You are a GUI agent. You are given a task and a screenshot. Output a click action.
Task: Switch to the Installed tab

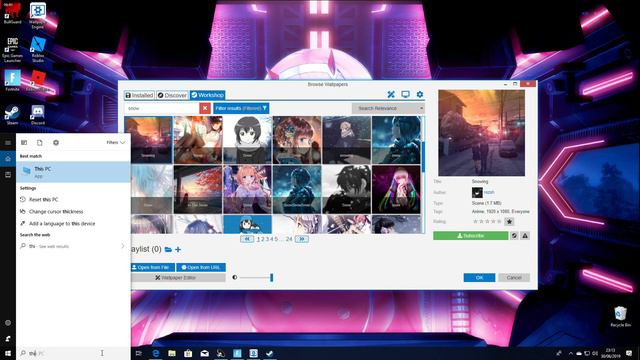pos(139,95)
